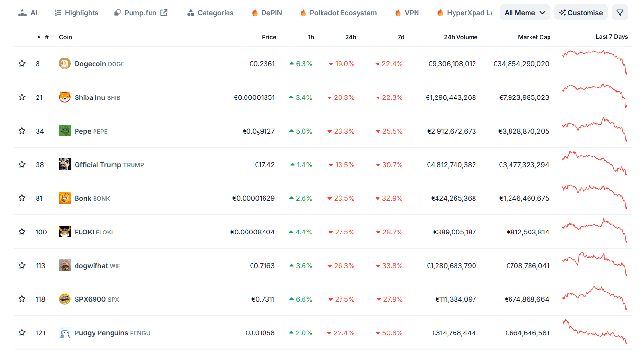This screenshot has height=350, width=644.
Task: Star Pudgy Penguins as a favorite
Action: pyautogui.click(x=22, y=332)
